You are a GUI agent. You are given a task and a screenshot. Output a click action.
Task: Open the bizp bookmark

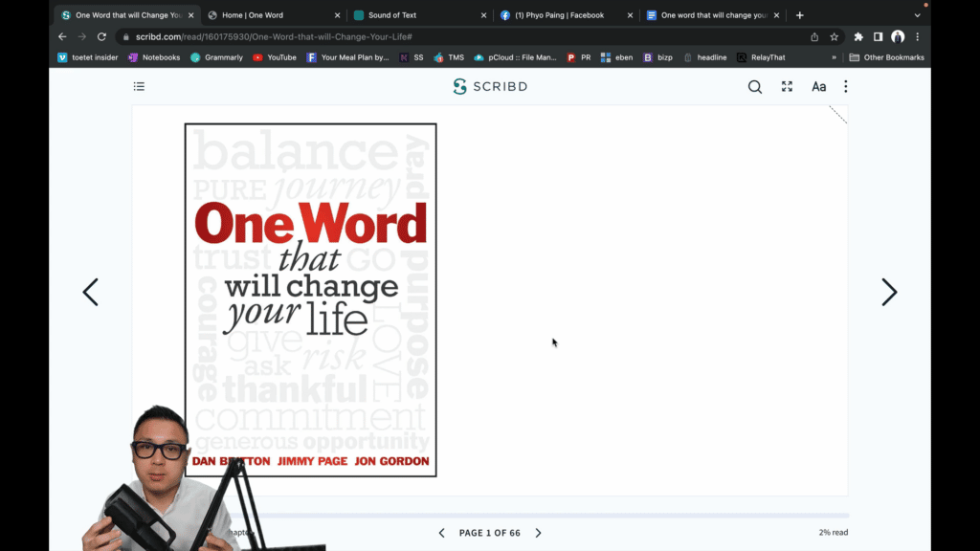pos(657,57)
